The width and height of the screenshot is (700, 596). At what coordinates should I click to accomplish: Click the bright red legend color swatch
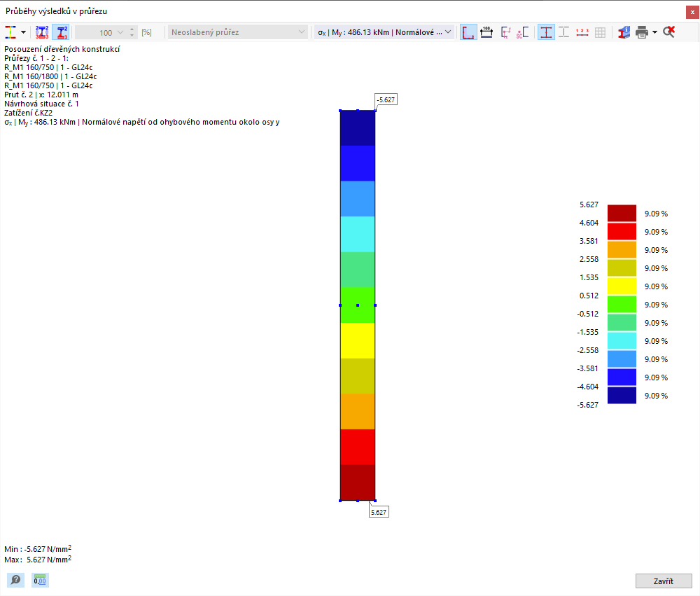click(x=622, y=231)
